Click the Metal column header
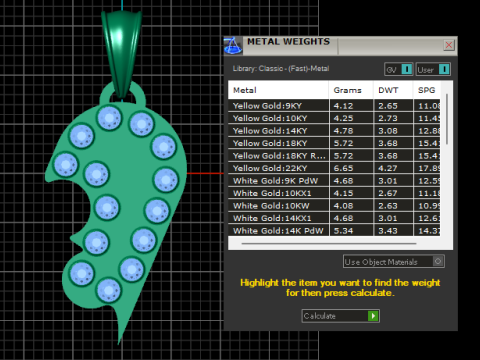Screen dimensions: 480x360 pos(278,90)
